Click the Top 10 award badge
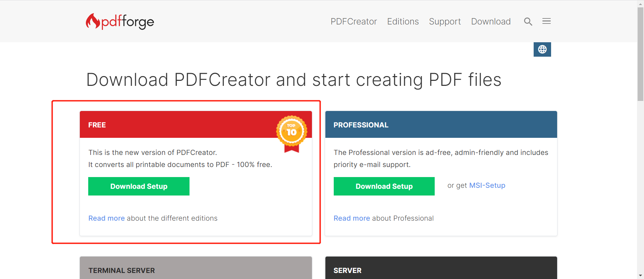Viewport: 644px width, 279px height. pos(291,132)
